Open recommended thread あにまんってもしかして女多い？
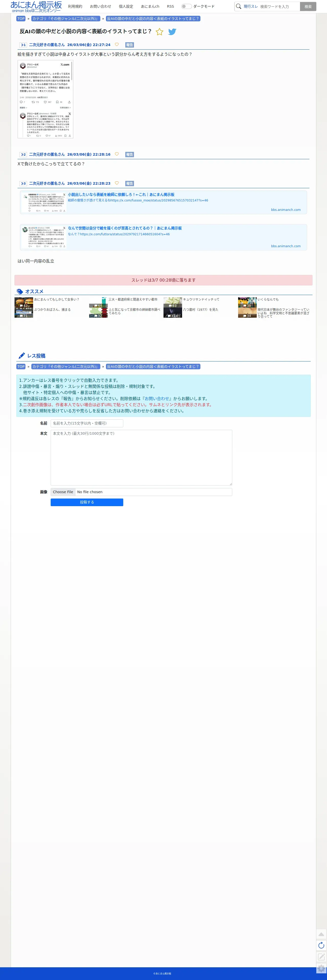 (57, 299)
